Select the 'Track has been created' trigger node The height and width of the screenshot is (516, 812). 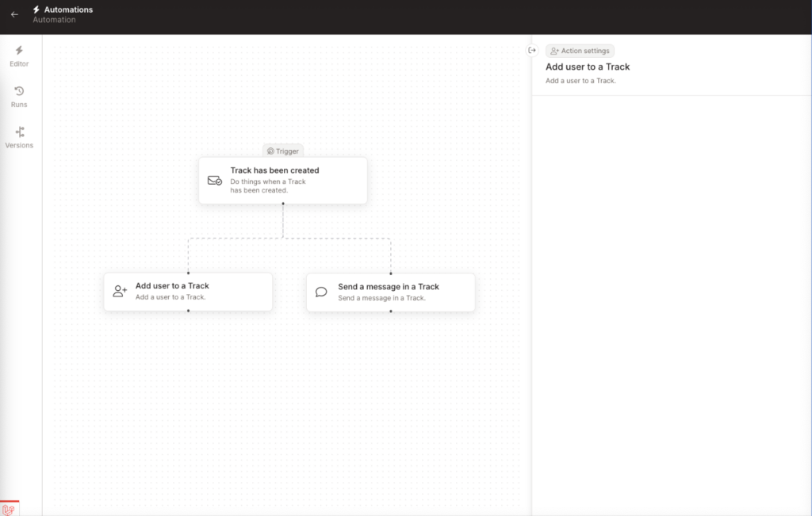click(283, 180)
